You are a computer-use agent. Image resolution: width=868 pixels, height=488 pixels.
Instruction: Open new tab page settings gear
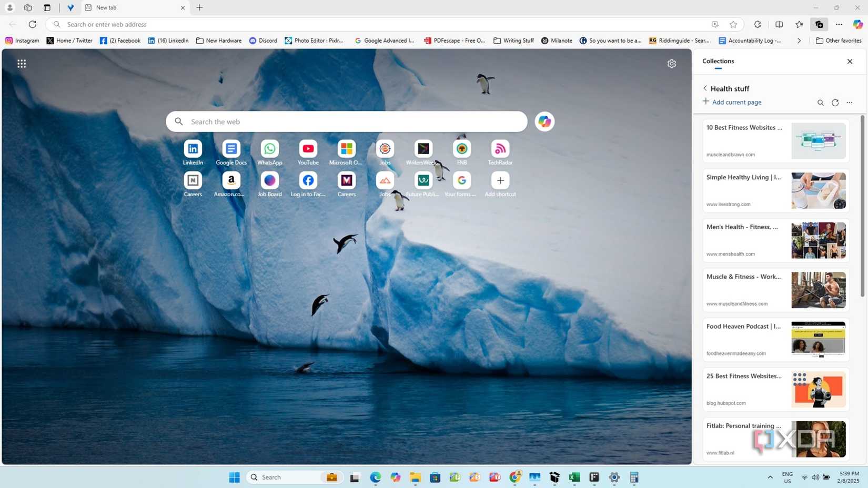[x=672, y=63]
